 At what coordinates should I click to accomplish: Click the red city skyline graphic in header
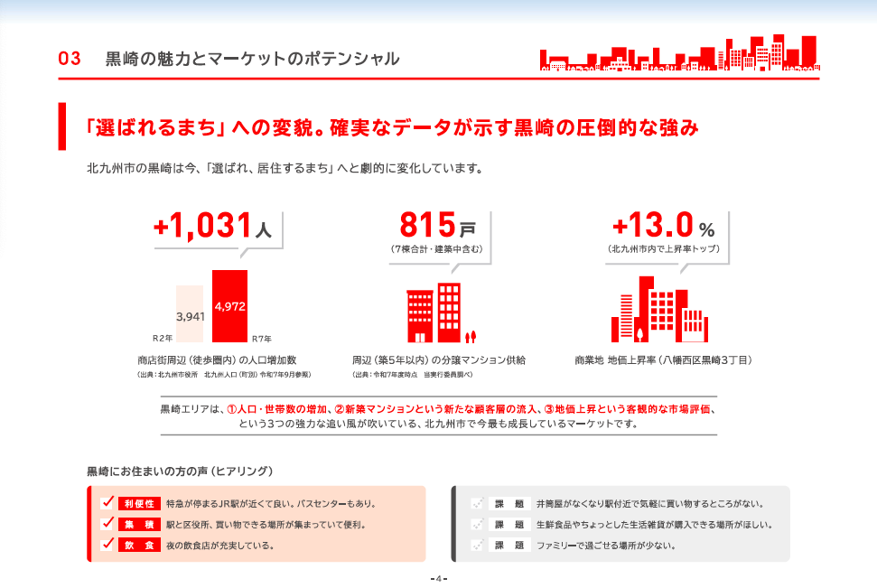click(x=679, y=52)
